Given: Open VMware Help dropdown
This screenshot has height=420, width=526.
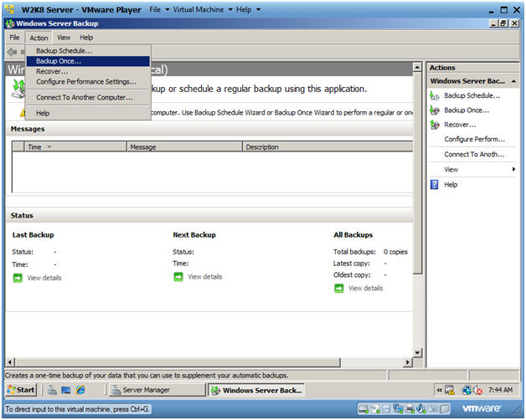Looking at the screenshot, I should [248, 10].
